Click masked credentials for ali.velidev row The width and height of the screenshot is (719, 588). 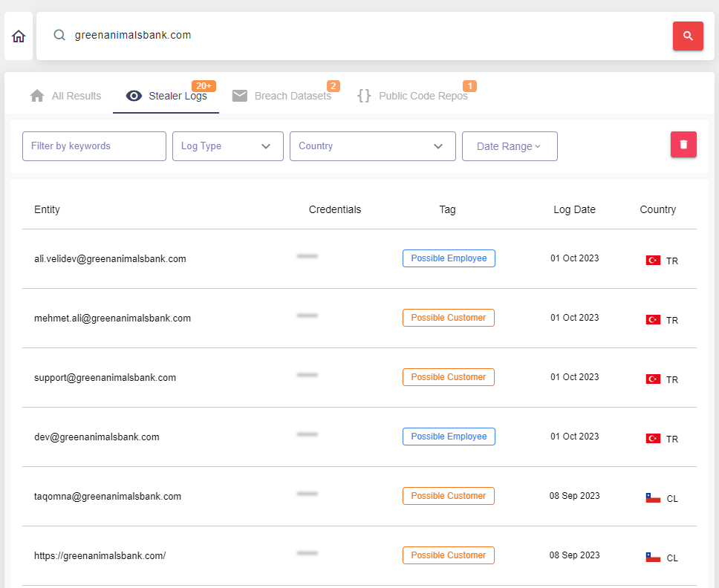(x=308, y=256)
